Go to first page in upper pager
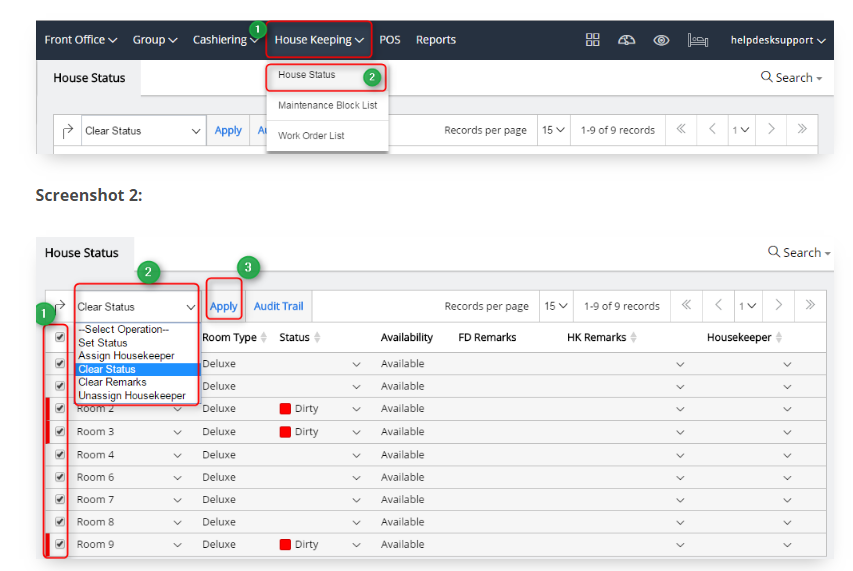853x571 pixels. point(681,129)
